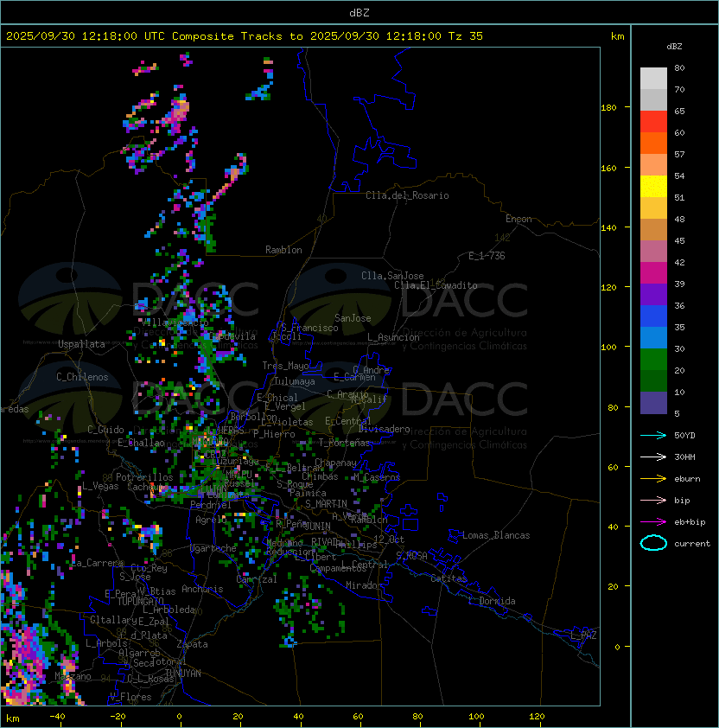719x728 pixels.
Task: Click the '180' tick on right axis
Action: [x=608, y=108]
